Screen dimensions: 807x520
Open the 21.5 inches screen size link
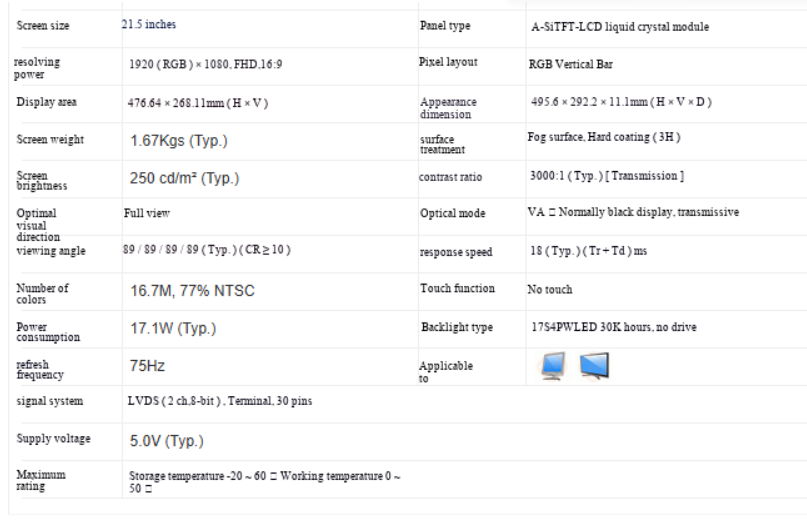click(149, 24)
